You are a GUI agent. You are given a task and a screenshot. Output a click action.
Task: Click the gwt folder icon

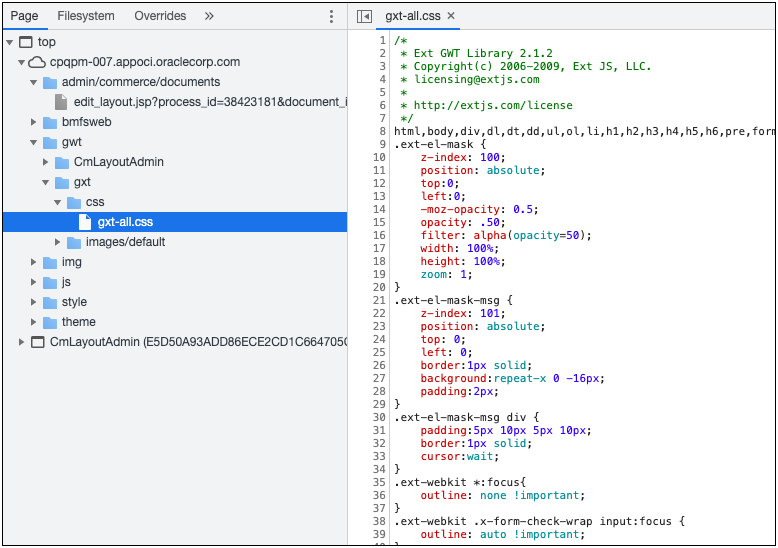pyautogui.click(x=50, y=142)
